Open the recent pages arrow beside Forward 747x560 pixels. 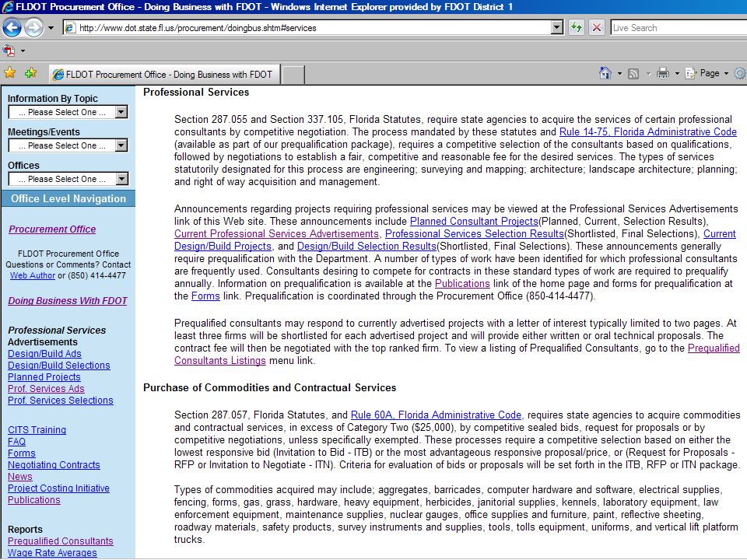point(51,28)
